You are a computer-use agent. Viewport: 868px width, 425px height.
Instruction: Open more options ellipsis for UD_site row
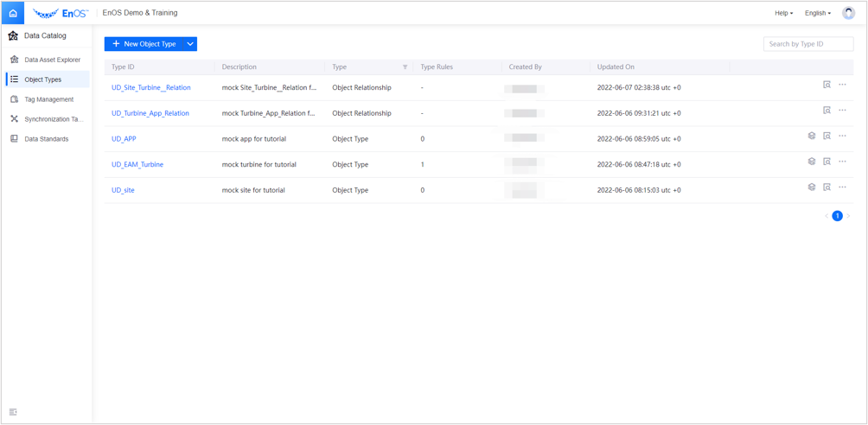click(843, 187)
